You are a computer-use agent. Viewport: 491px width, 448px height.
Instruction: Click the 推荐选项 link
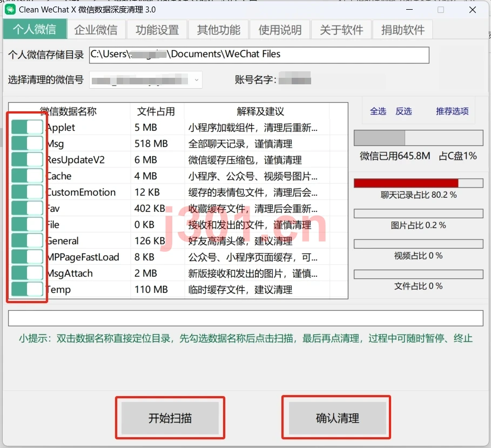click(452, 111)
